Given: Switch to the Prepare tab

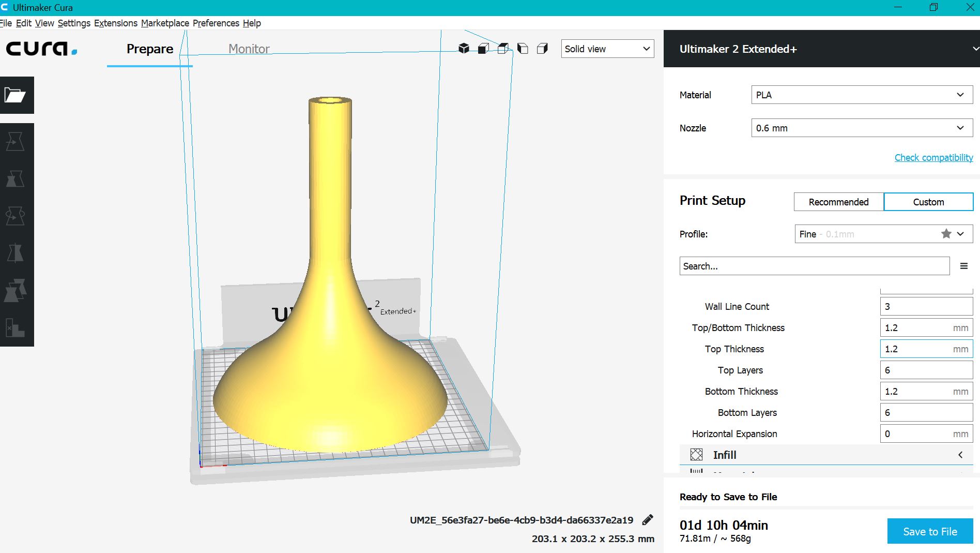Looking at the screenshot, I should [x=150, y=49].
